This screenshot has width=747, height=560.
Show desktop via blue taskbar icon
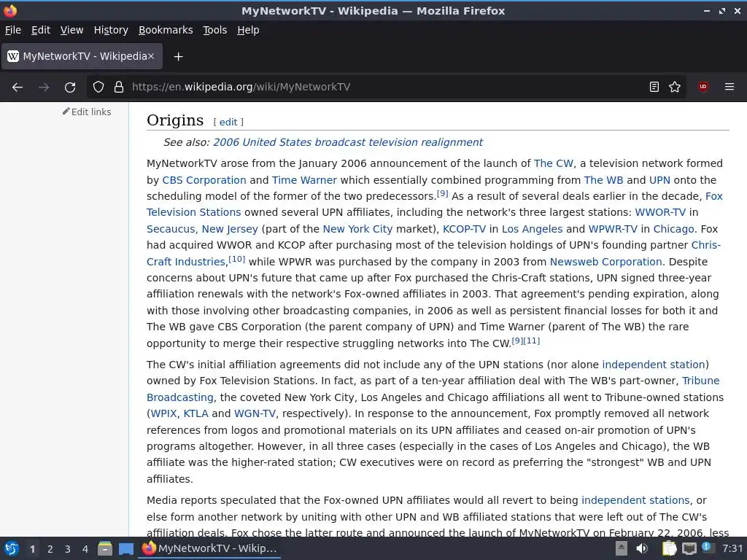[x=125, y=549]
